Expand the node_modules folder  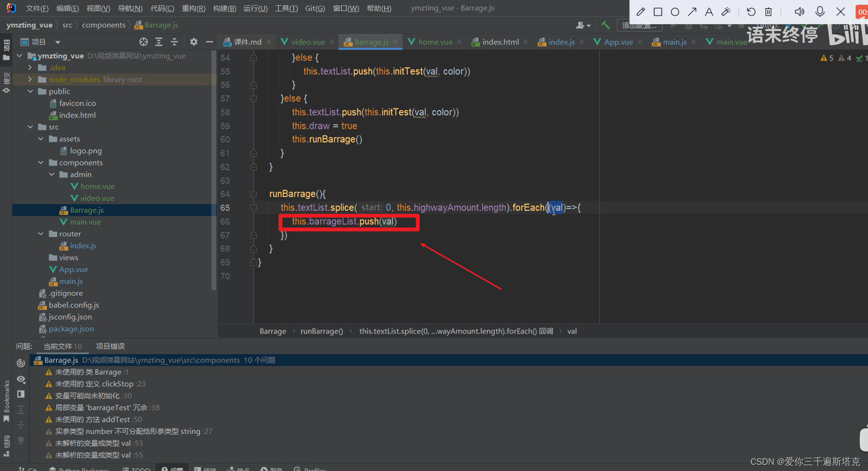click(30, 80)
